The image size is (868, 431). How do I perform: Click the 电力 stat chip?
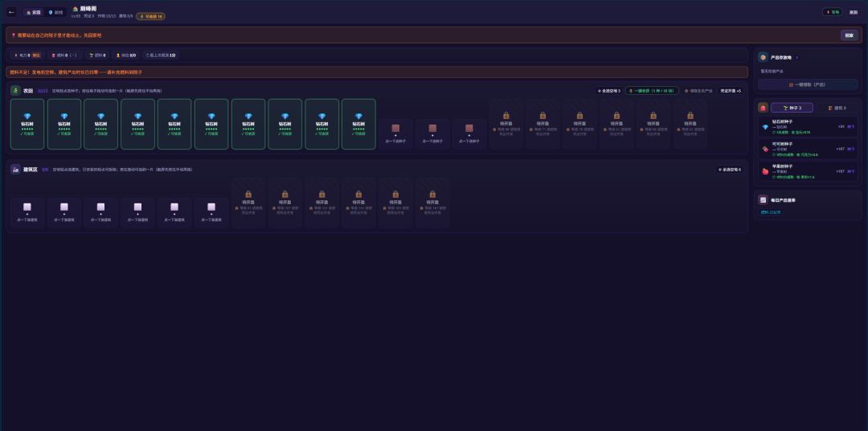27,55
